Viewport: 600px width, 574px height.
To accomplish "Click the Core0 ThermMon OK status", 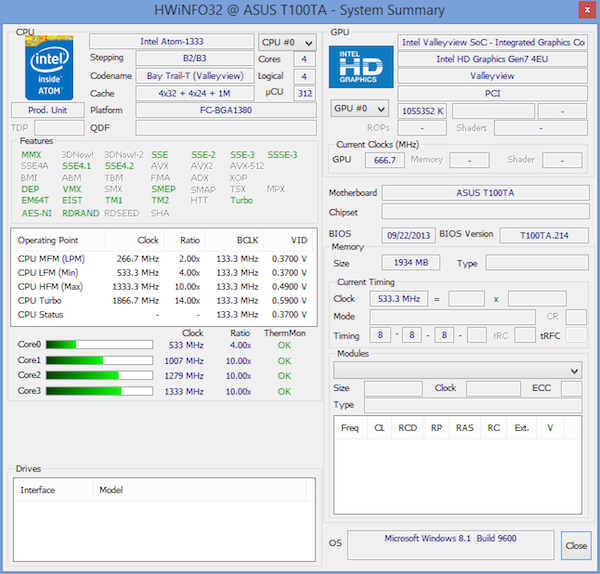I will [284, 345].
